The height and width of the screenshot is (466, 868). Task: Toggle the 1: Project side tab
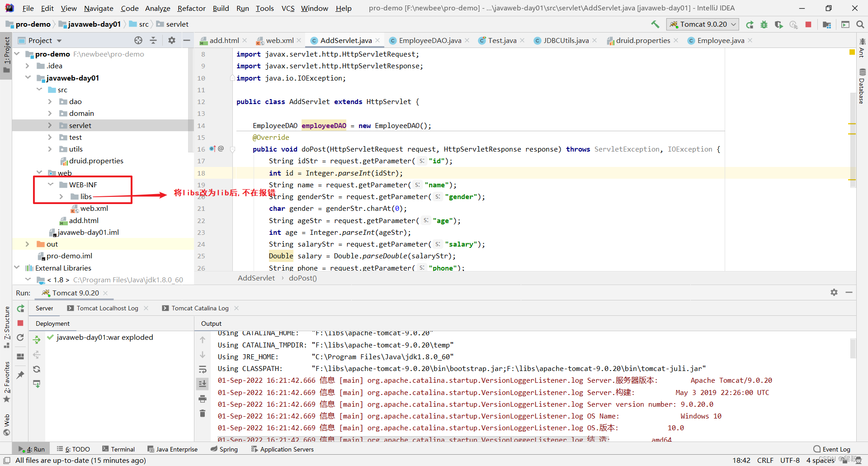tap(6, 55)
